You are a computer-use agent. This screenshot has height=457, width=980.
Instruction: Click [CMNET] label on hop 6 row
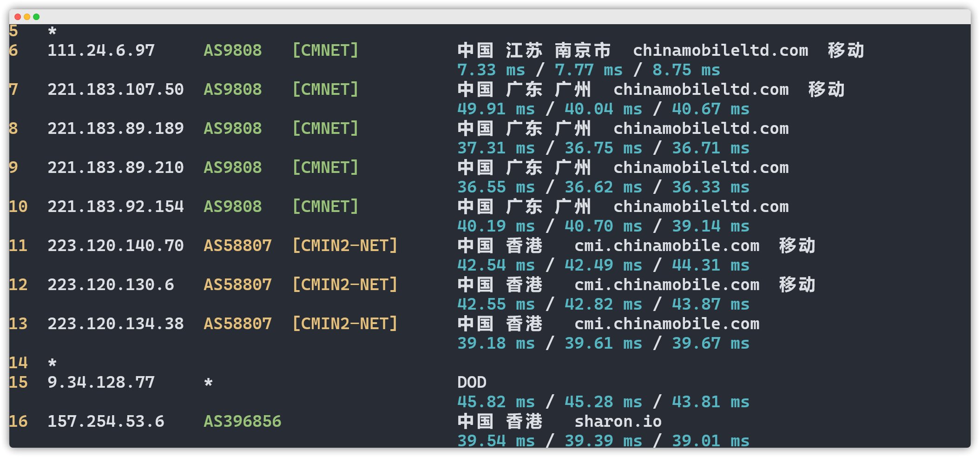point(325,50)
